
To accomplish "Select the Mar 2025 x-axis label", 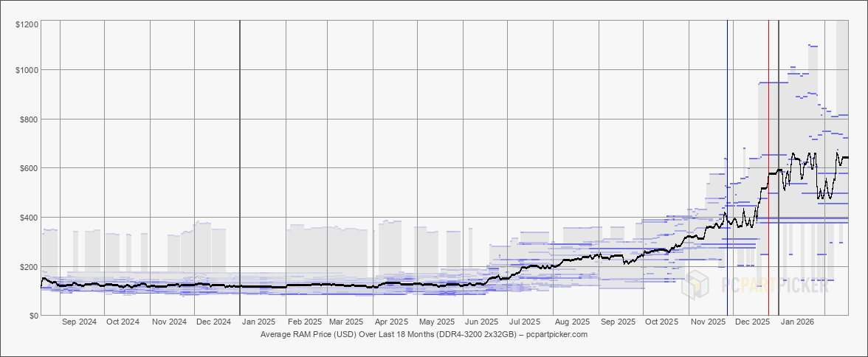I will pyautogui.click(x=345, y=322).
